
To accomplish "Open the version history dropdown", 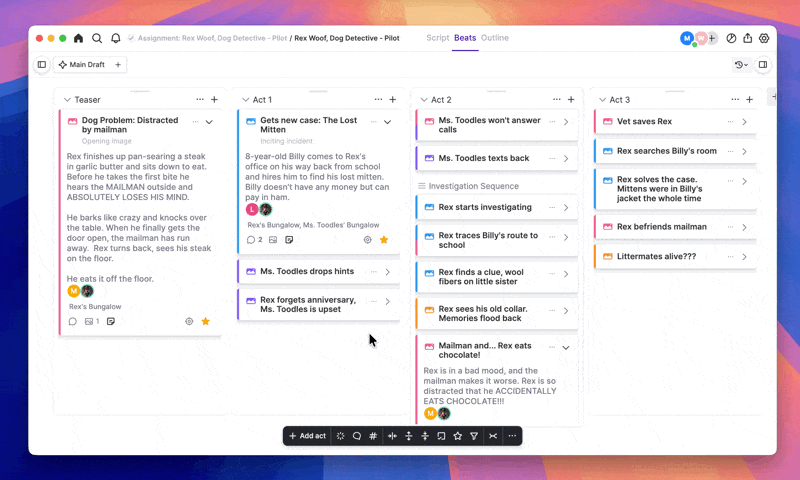I will tap(741, 65).
